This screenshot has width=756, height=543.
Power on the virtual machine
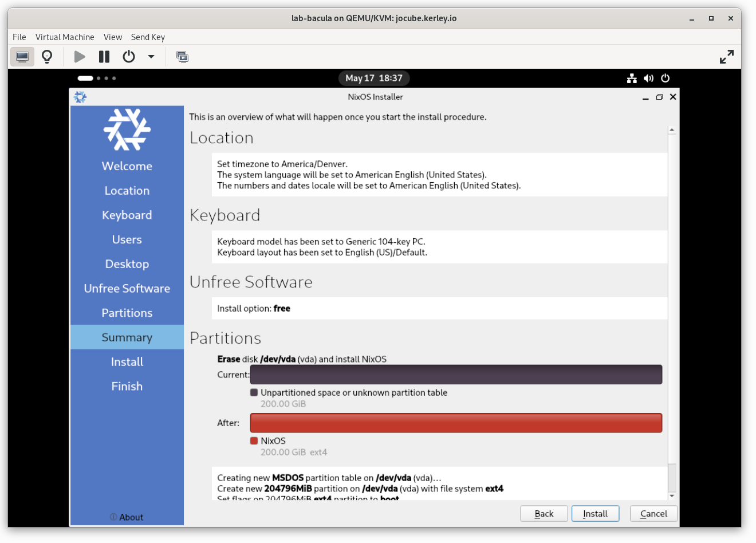(x=80, y=57)
